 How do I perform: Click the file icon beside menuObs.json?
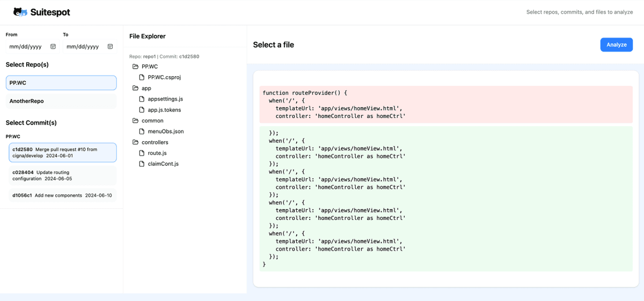click(x=142, y=131)
